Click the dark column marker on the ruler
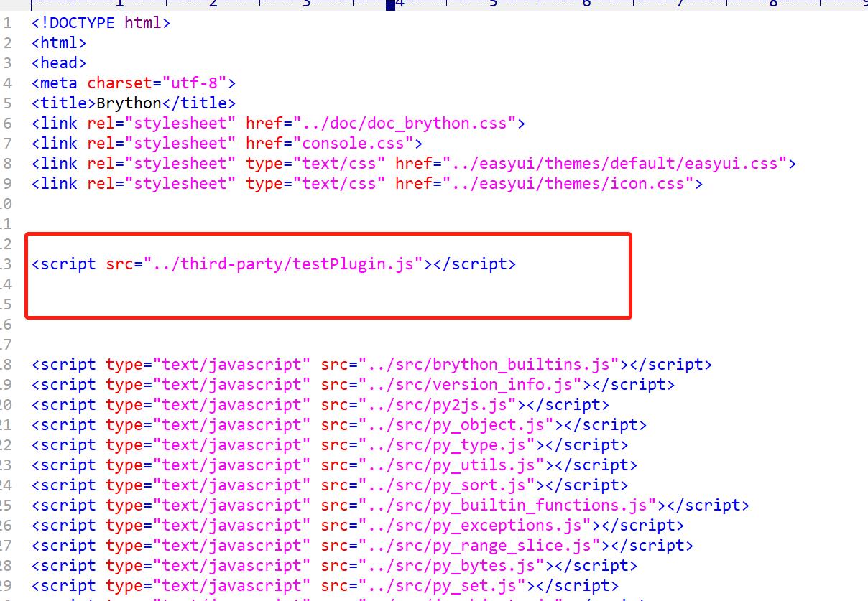 391,4
